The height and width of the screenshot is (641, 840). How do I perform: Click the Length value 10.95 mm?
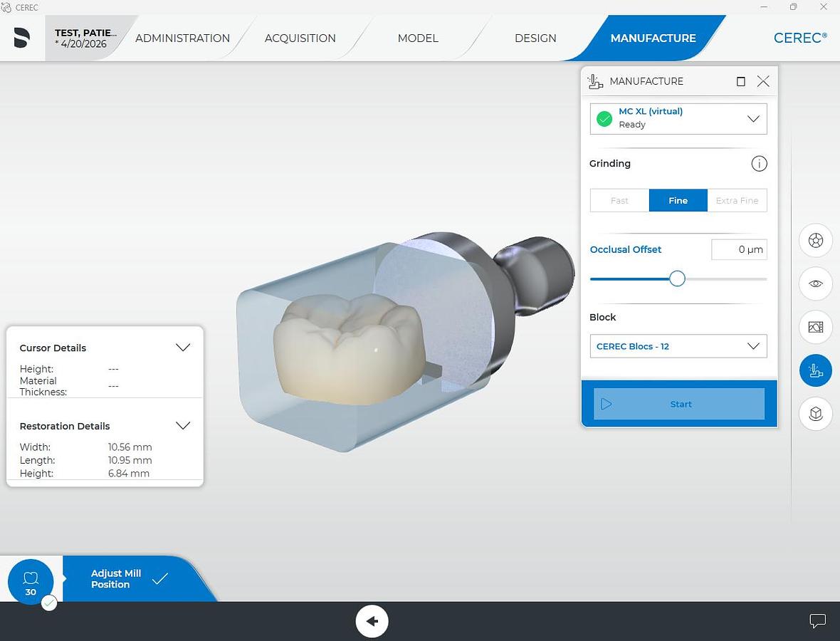[x=130, y=460]
